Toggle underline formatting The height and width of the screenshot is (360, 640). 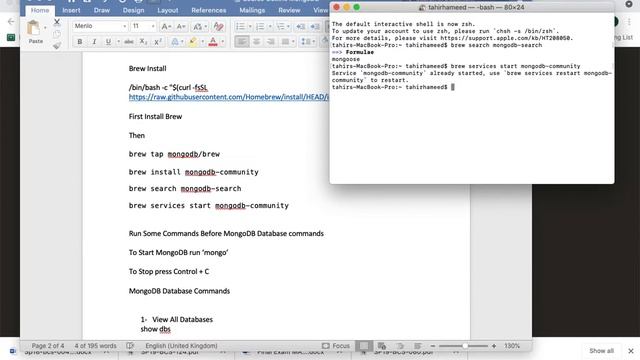pos(108,42)
